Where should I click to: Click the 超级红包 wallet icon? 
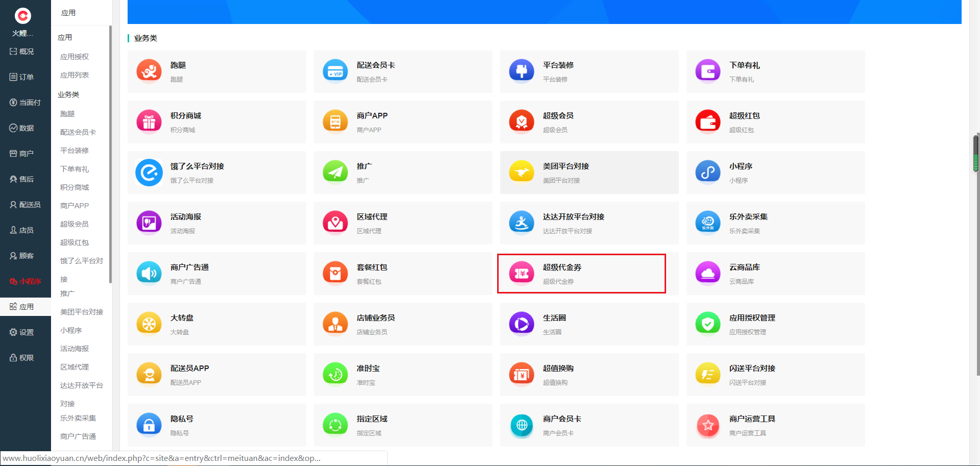[x=708, y=121]
